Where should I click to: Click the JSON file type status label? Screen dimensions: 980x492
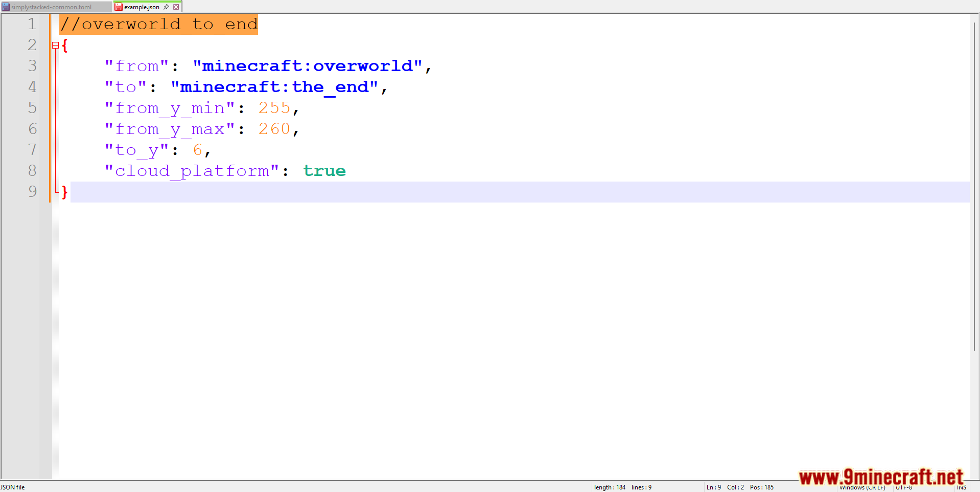coord(13,487)
